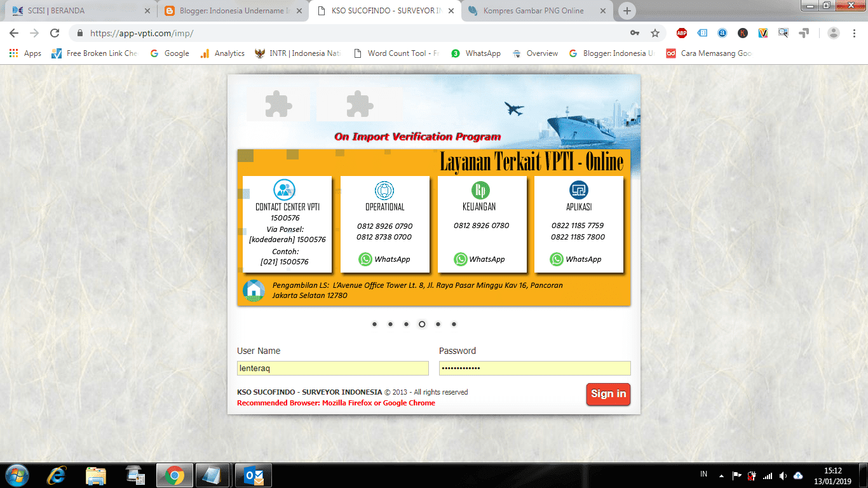Open the INTR Indonesia bookmark
This screenshot has height=488, width=868.
point(297,53)
